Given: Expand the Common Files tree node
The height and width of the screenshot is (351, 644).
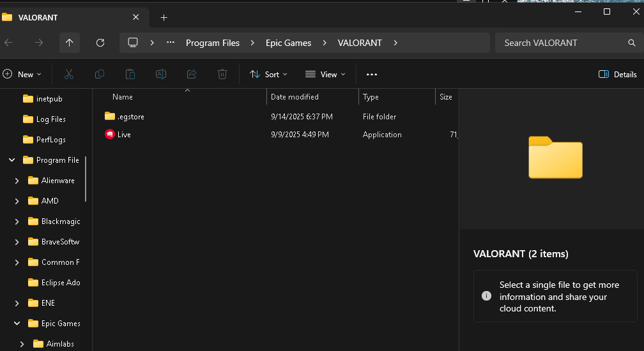Looking at the screenshot, I should coord(17,262).
